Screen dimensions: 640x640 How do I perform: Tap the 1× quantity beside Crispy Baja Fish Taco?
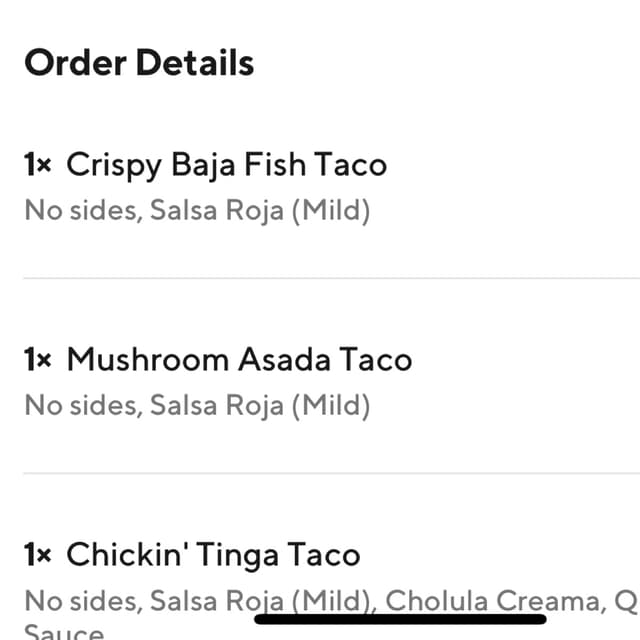pyautogui.click(x=38, y=165)
